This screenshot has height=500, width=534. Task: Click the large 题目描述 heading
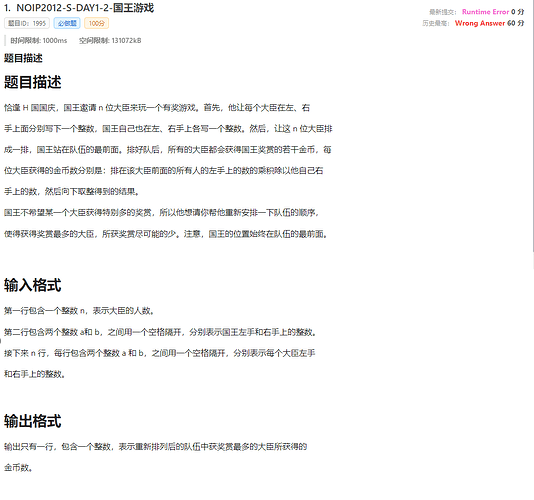(33, 82)
